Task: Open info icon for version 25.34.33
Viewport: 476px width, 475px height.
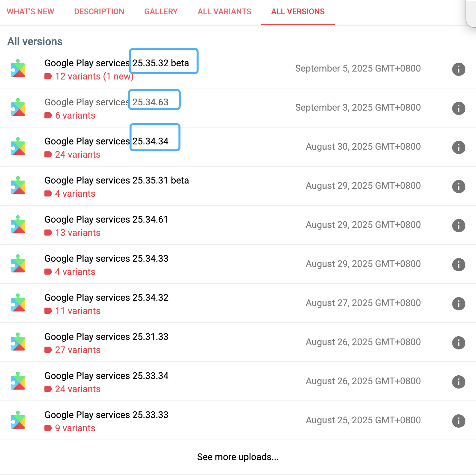Action: (458, 265)
